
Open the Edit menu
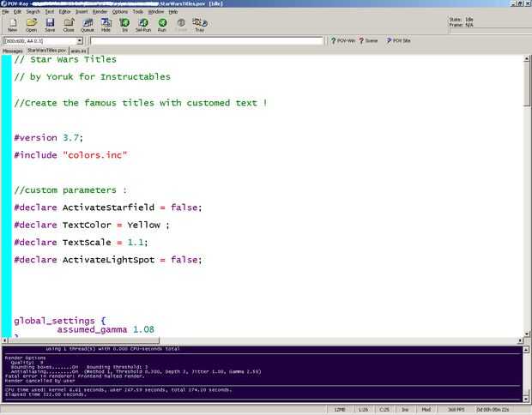pyautogui.click(x=17, y=11)
